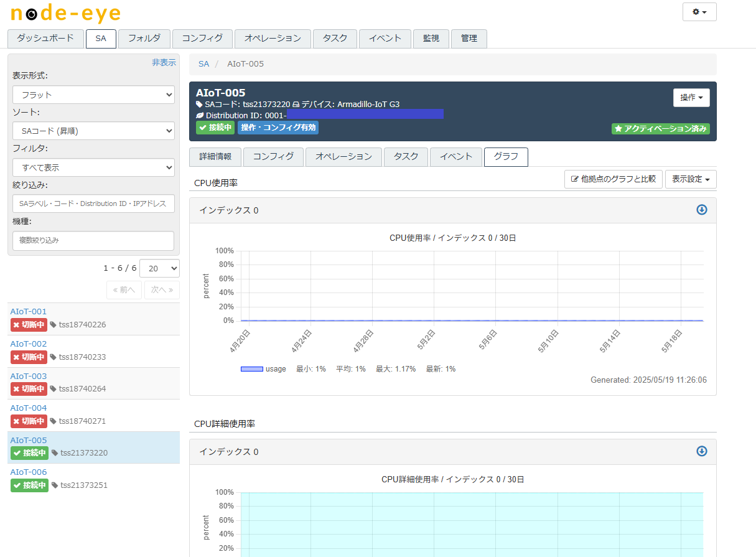The image size is (756, 557).
Task: Focus the 機種 複数絞り込み input field
Action: 93,240
